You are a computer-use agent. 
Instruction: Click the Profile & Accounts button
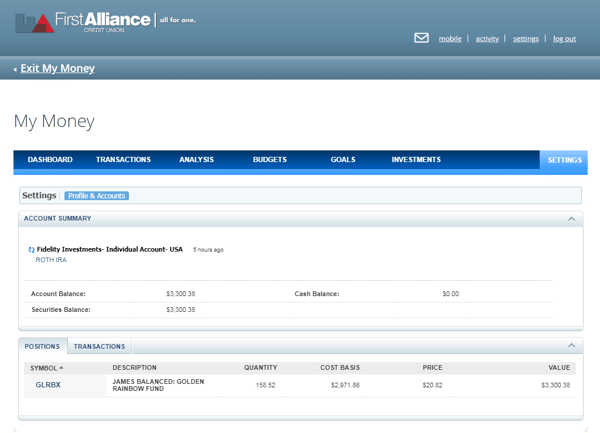click(97, 195)
